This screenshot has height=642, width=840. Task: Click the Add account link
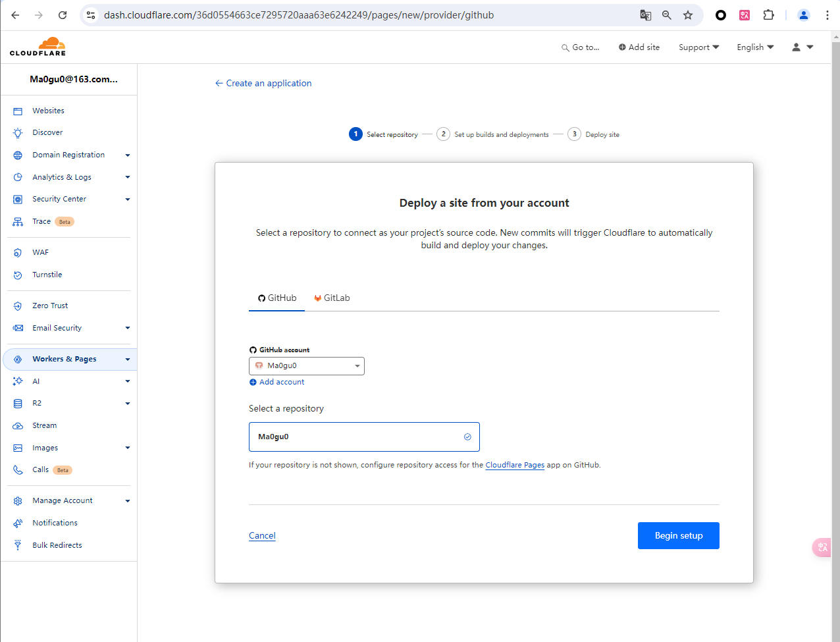click(x=277, y=383)
